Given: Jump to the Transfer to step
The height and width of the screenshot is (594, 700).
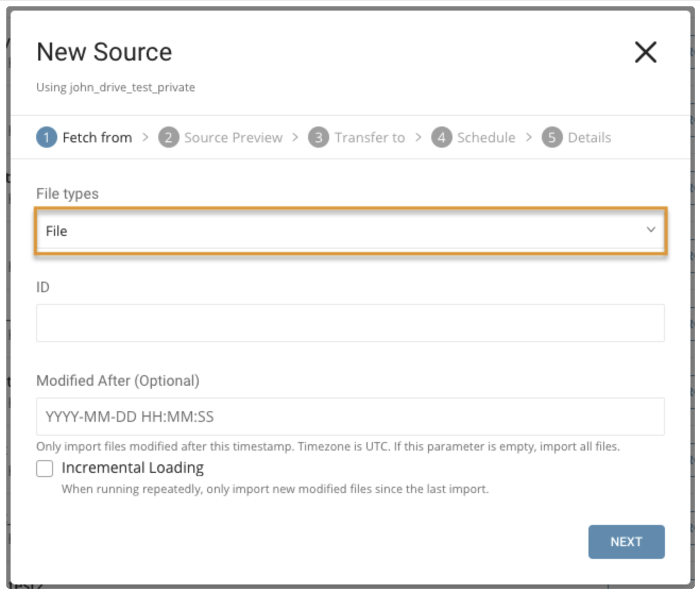Looking at the screenshot, I should point(370,138).
